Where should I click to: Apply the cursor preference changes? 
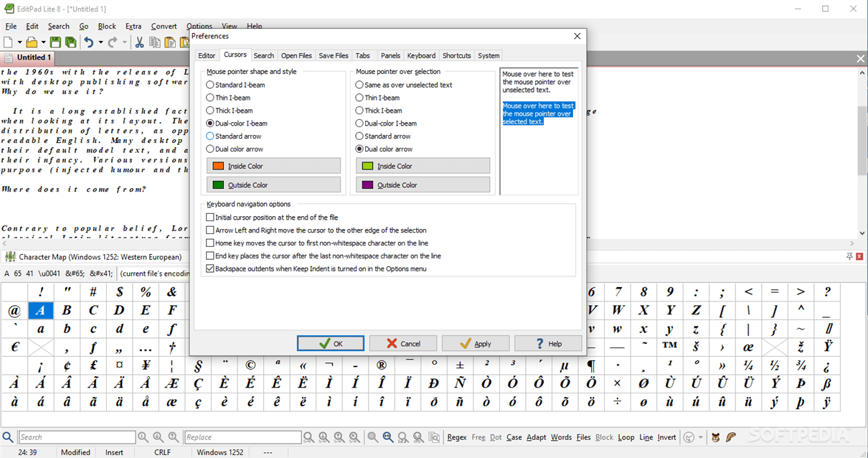coord(475,343)
